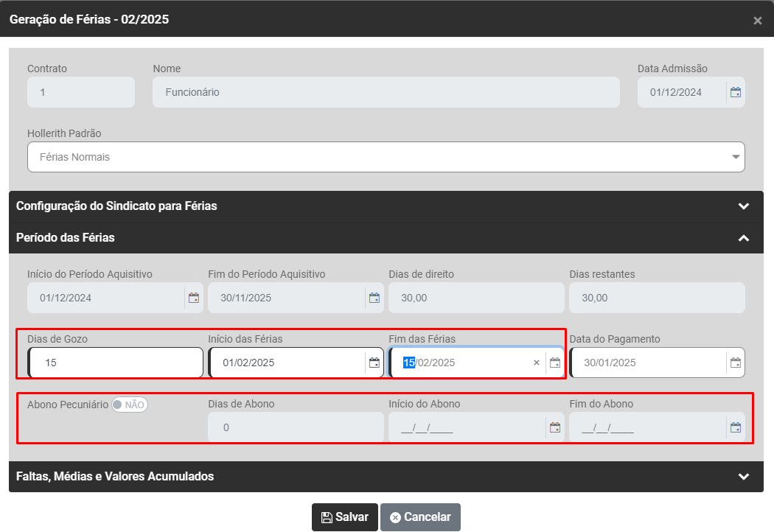The image size is (774, 532).
Task: Expand Faltas, Médias e Valores Acumulados
Action: coord(743,477)
